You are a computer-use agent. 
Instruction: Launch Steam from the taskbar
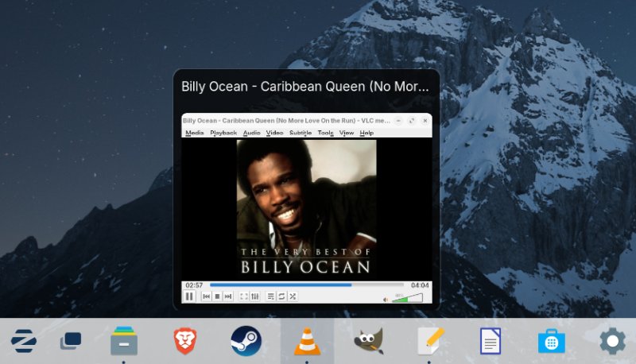246,341
